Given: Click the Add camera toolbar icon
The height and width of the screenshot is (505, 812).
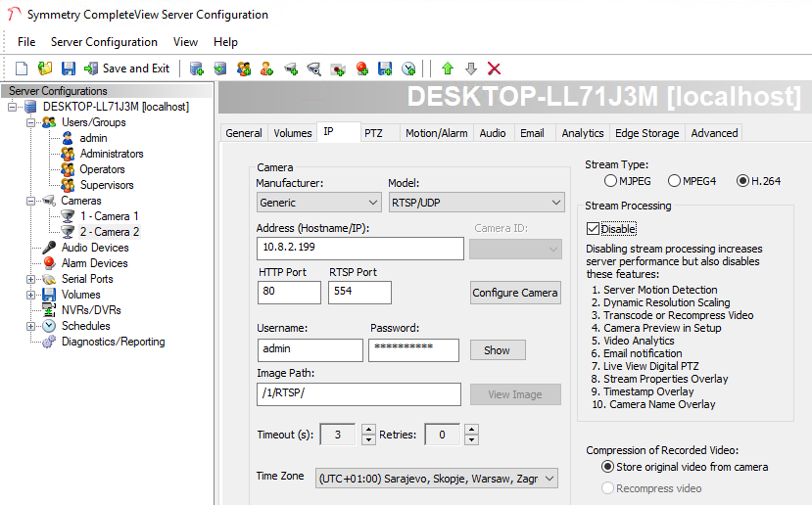Looking at the screenshot, I should 291,69.
